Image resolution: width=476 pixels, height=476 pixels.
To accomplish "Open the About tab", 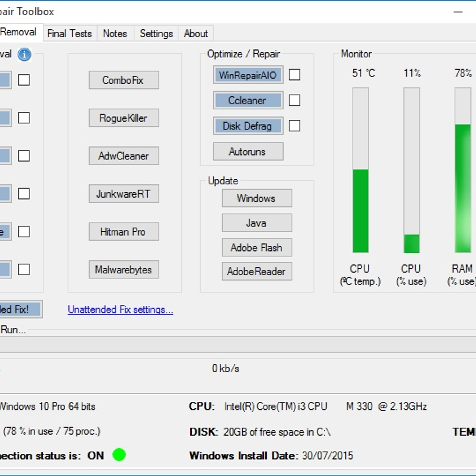I will click(195, 33).
